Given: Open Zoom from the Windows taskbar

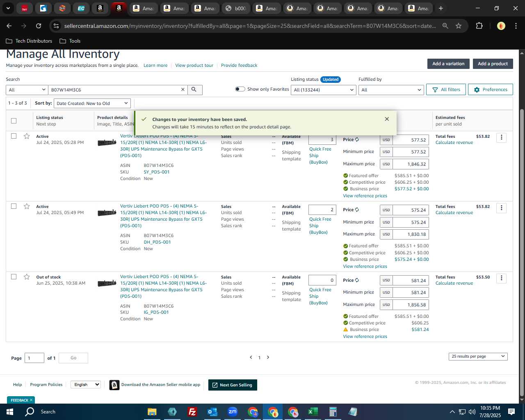Looking at the screenshot, I should click(233, 412).
